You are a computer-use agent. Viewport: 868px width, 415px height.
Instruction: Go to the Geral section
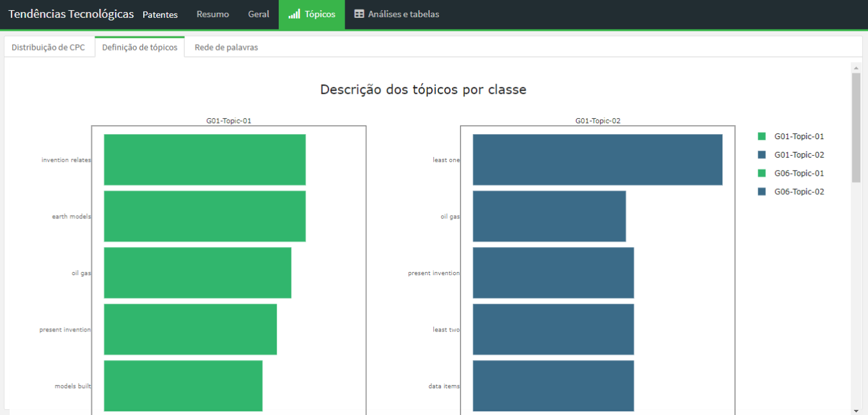pyautogui.click(x=258, y=14)
